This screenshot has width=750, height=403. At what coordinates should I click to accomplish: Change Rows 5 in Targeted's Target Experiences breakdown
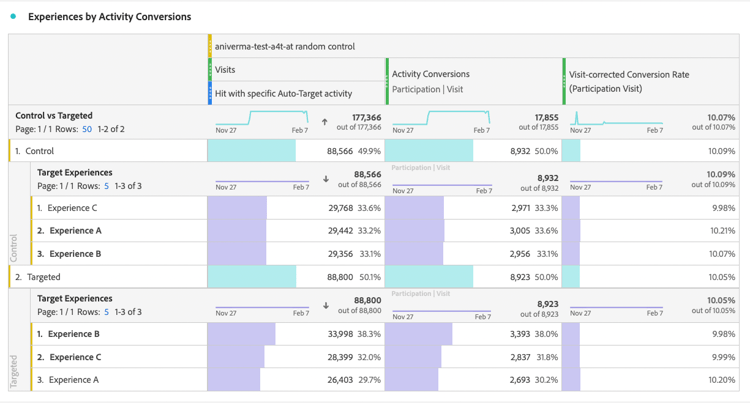[107, 312]
